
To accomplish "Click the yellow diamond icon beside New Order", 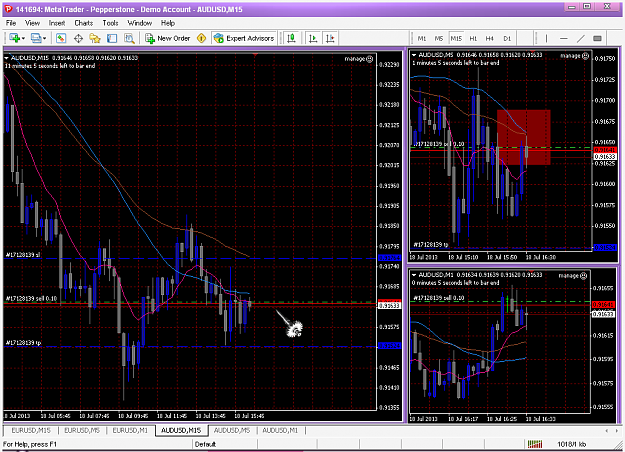I will 202,38.
